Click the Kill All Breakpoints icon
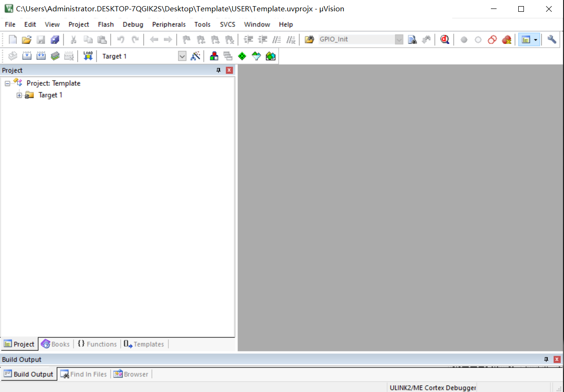The image size is (564, 392). click(x=506, y=40)
